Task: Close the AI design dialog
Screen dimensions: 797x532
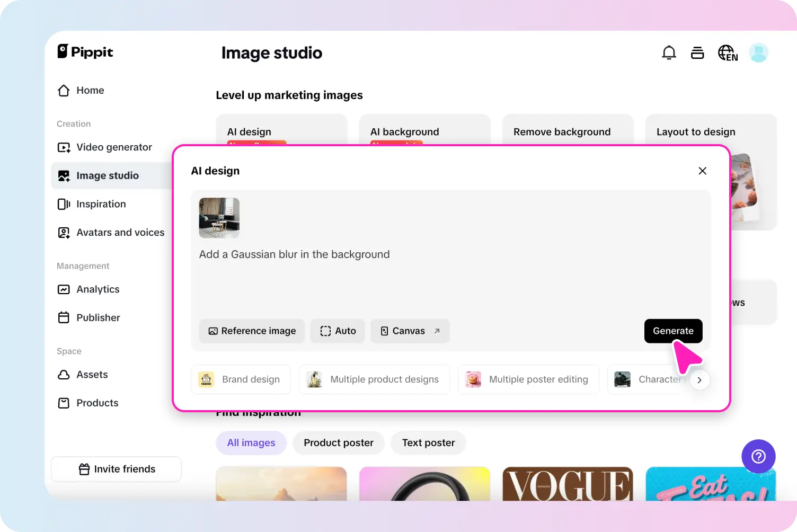Action: (x=702, y=171)
